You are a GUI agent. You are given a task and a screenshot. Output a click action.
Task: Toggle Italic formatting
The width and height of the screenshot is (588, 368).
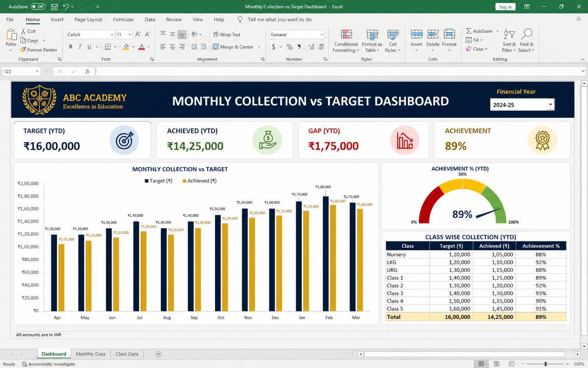(x=80, y=46)
